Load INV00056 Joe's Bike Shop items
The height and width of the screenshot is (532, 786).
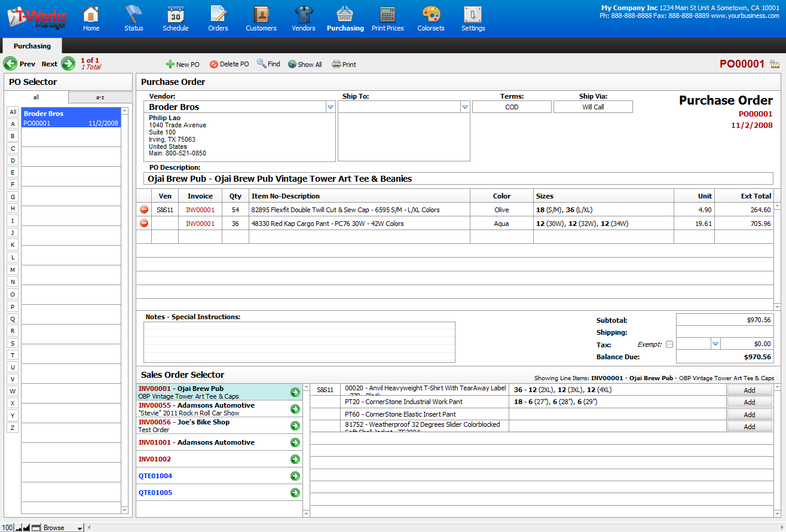[x=295, y=426]
